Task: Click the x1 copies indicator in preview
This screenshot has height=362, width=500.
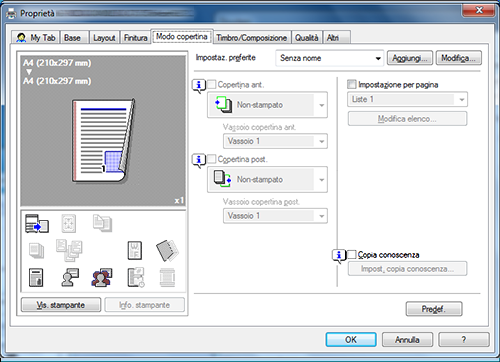Action: [x=179, y=200]
